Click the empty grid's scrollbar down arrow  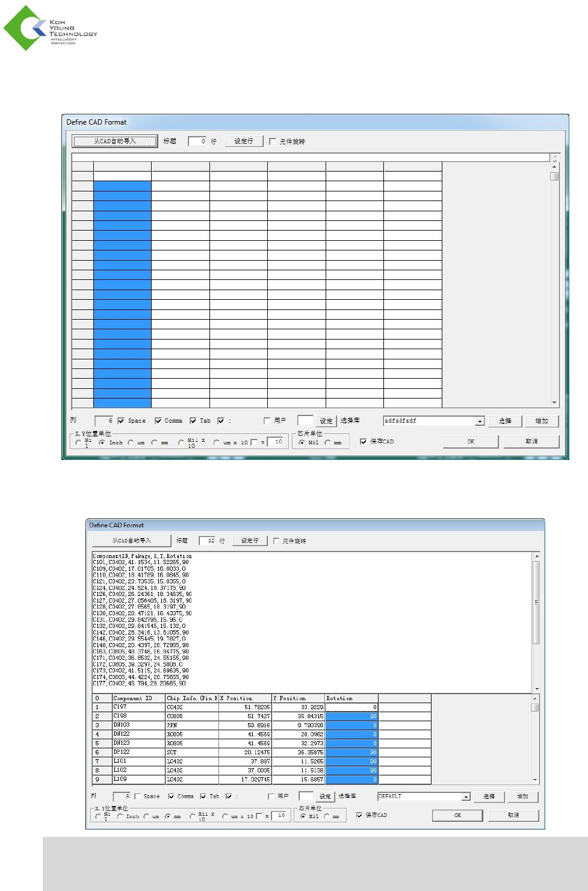click(x=554, y=403)
